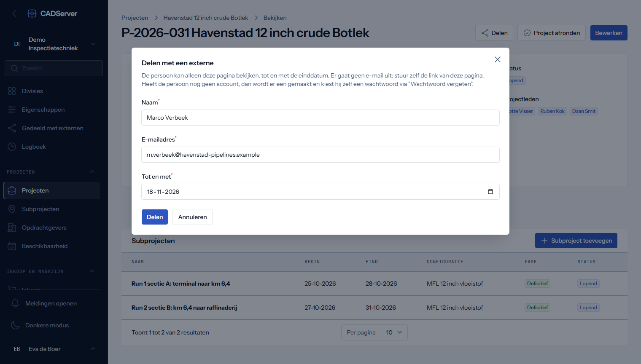This screenshot has width=641, height=364.
Task: Open Opdrachtgevers in the sidebar
Action: pos(51,227)
